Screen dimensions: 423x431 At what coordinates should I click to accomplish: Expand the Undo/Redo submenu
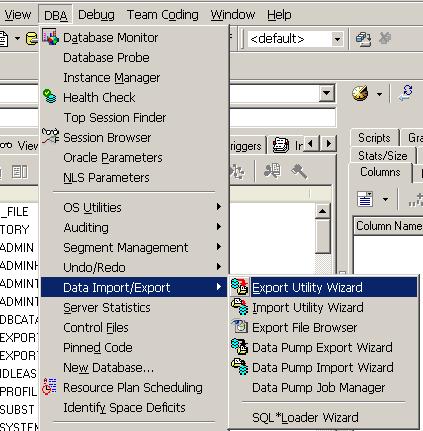pyautogui.click(x=135, y=268)
